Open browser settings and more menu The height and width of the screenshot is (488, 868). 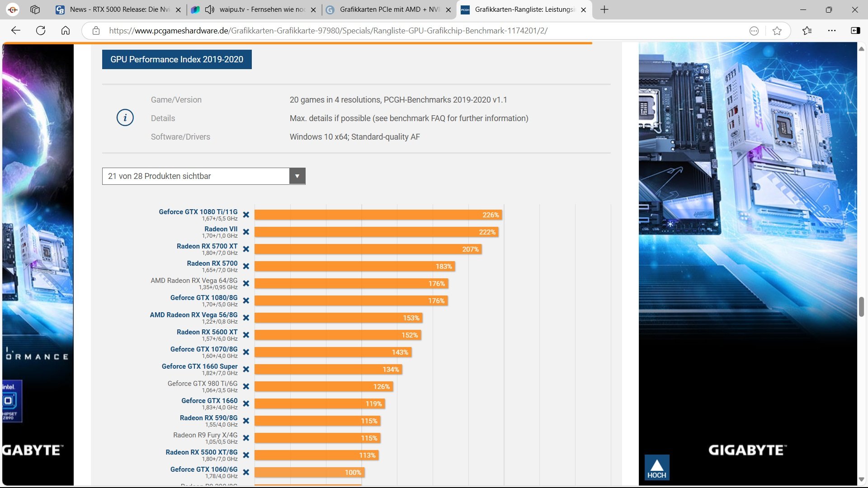pos(832,31)
